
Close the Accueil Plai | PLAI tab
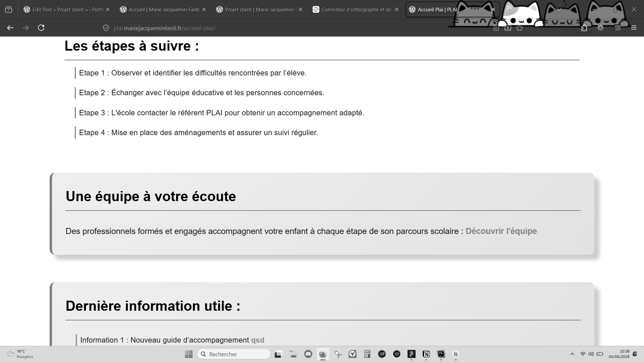(x=493, y=9)
